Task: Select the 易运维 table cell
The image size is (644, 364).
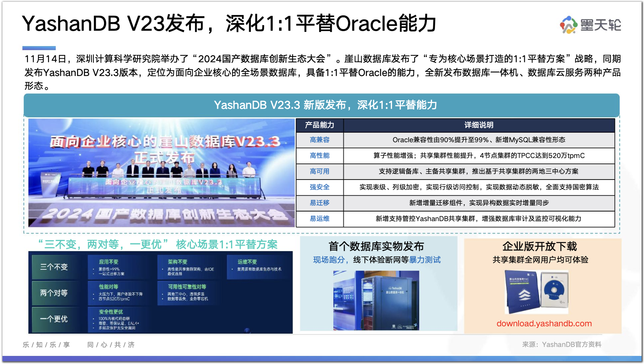Action: click(x=320, y=219)
